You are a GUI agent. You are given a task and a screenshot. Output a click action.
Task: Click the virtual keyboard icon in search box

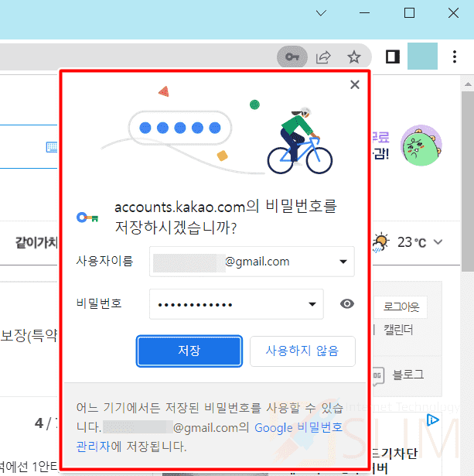click(x=52, y=147)
